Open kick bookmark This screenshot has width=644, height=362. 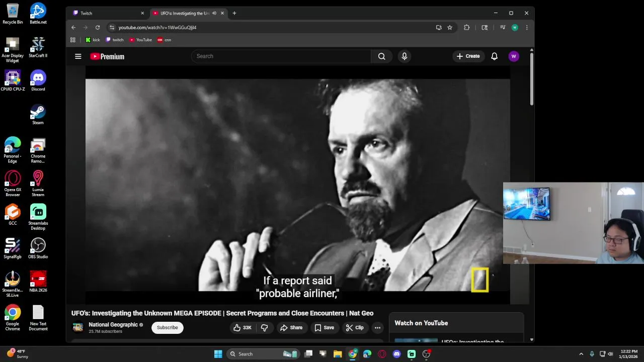pos(93,40)
